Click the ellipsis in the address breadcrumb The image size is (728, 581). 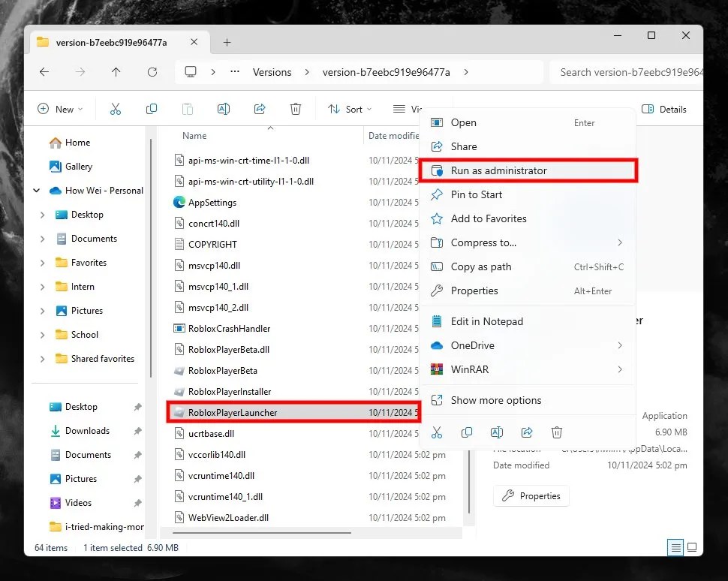(x=235, y=71)
